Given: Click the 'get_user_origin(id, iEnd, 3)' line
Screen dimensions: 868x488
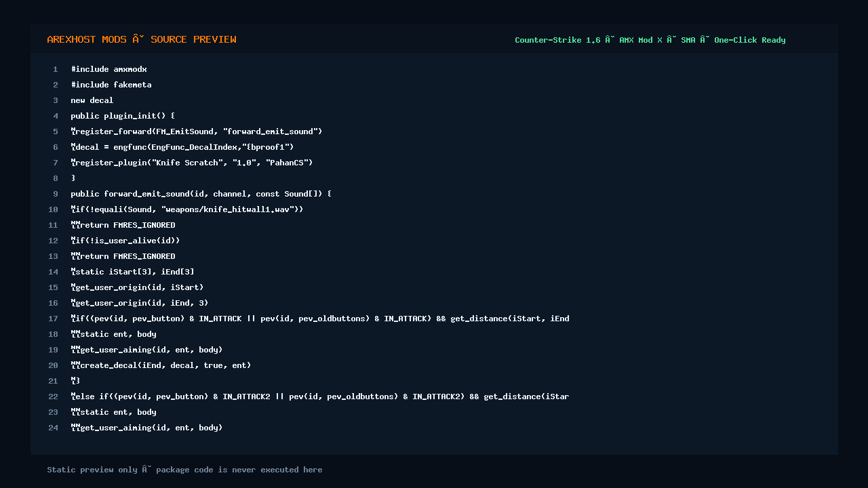Looking at the screenshot, I should (x=140, y=303).
